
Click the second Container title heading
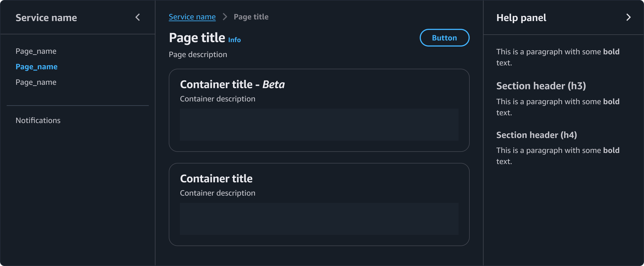(216, 179)
